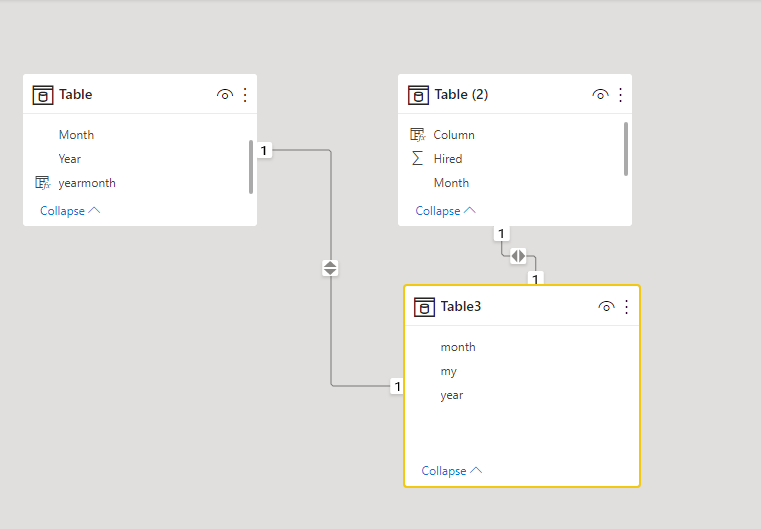Select year field in Table3
Screen dimensions: 761x529
(451, 395)
